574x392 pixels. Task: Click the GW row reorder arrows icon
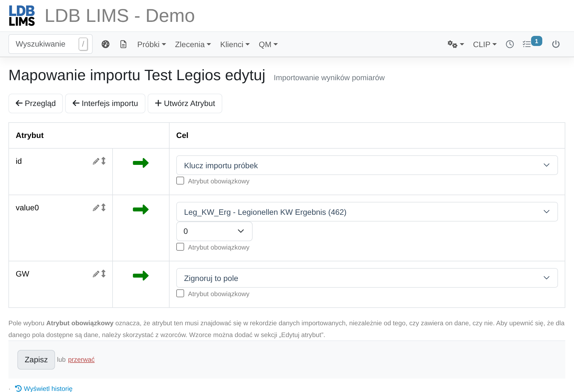point(104,274)
